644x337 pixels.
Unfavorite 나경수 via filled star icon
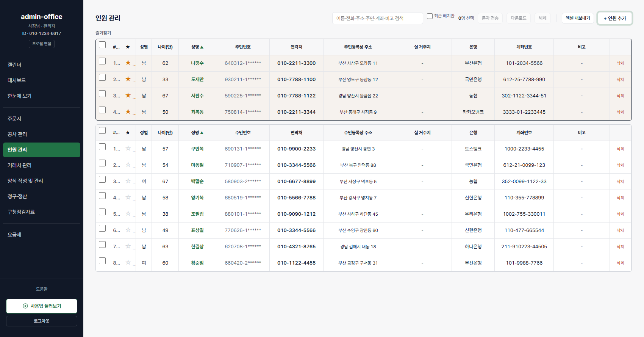coord(128,63)
